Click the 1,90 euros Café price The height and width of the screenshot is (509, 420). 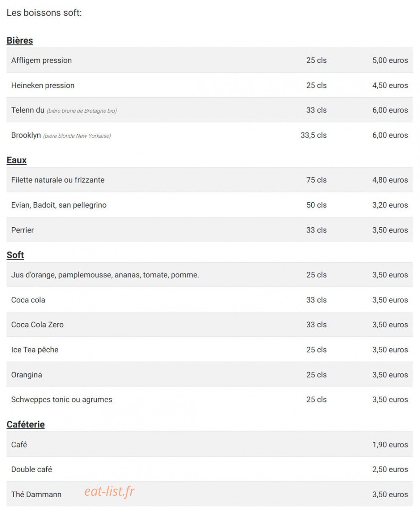(x=390, y=445)
